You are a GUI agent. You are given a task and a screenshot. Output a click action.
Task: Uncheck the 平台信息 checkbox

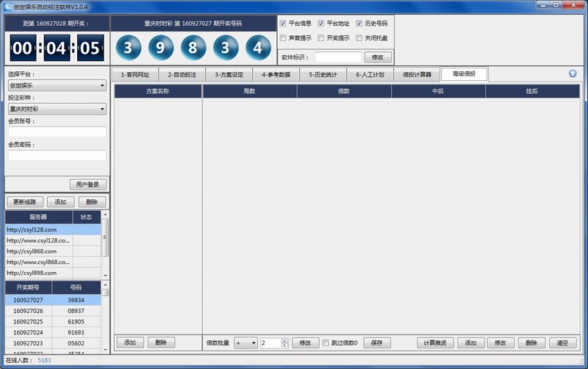pyautogui.click(x=283, y=24)
